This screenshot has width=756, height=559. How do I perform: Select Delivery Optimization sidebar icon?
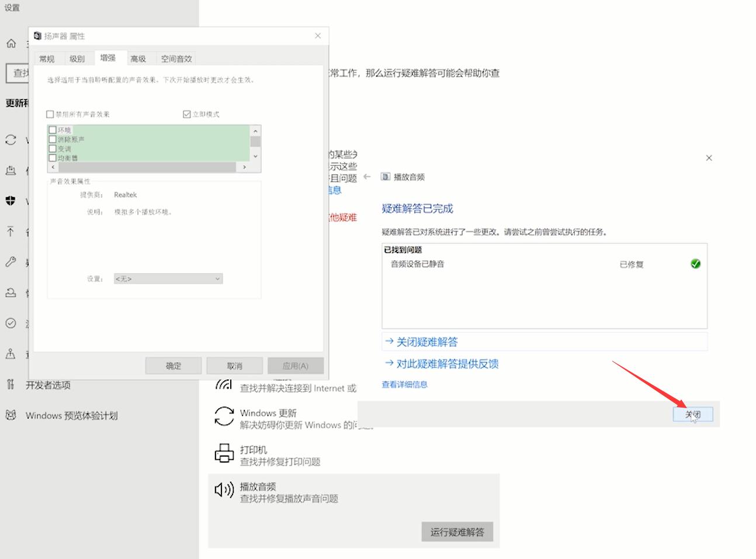tap(11, 171)
